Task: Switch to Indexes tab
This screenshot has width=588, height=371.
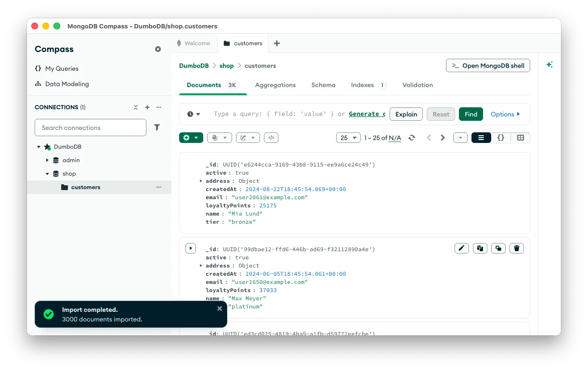Action: coord(368,85)
